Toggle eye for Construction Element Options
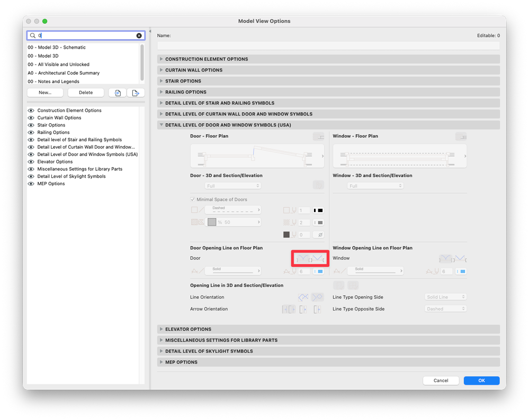529x420 pixels. pos(31,111)
